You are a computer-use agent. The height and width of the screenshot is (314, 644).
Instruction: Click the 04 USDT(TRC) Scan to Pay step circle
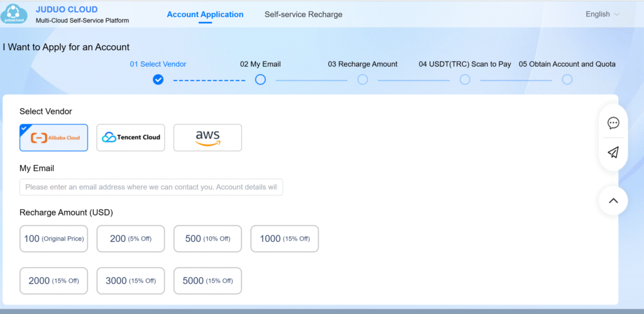click(465, 80)
